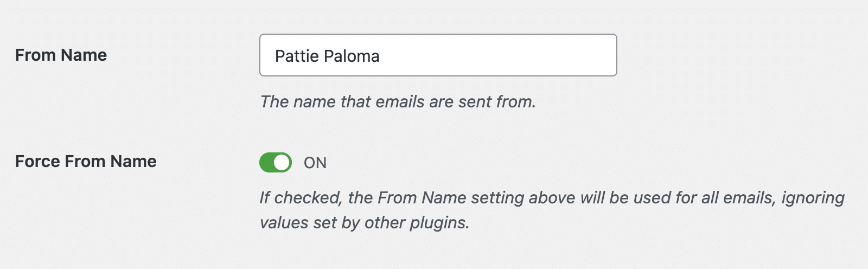Select the sender name text box

point(438,55)
